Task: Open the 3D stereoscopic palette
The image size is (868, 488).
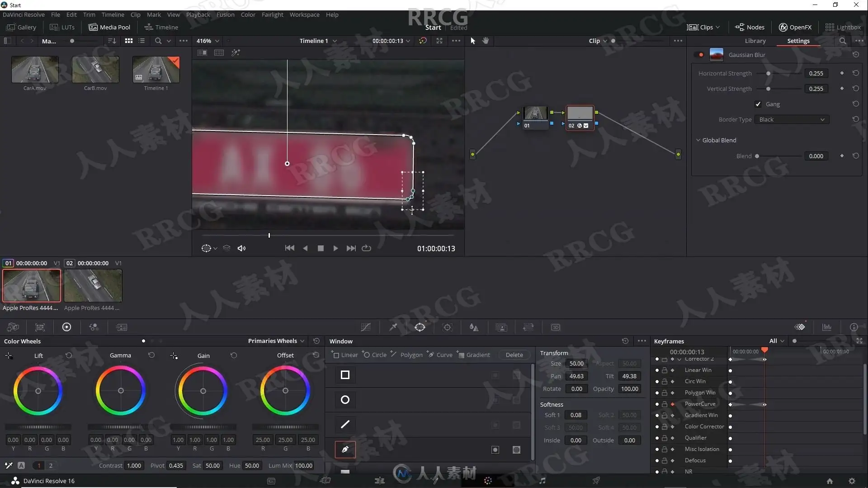Action: 556,327
